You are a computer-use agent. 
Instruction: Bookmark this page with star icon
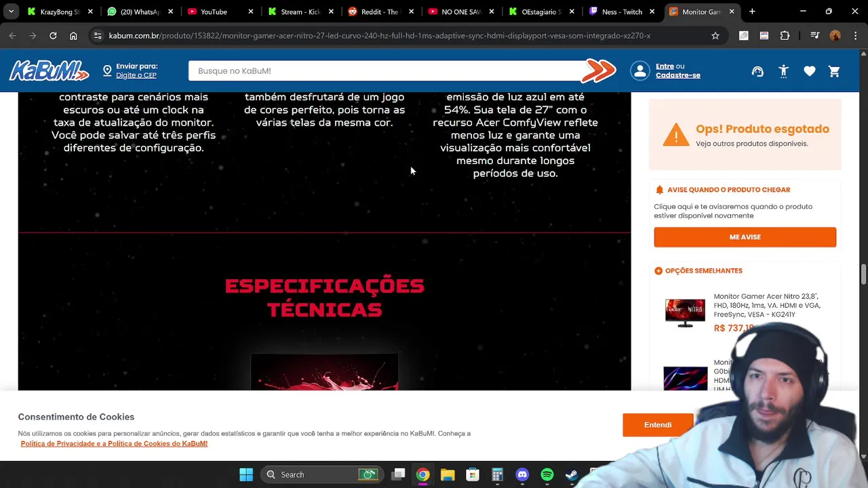[715, 35]
